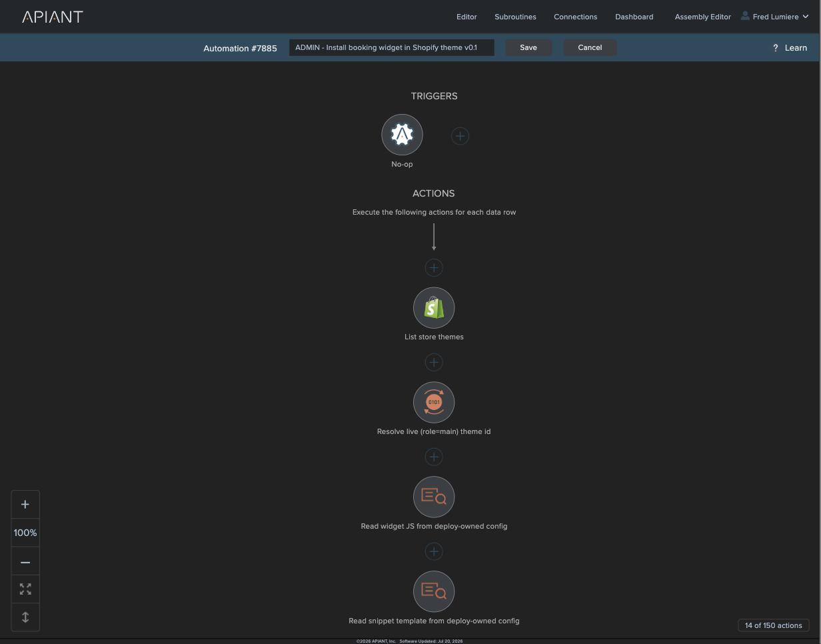Click the No-op label text
Image resolution: width=821 pixels, height=644 pixels.
tap(402, 164)
